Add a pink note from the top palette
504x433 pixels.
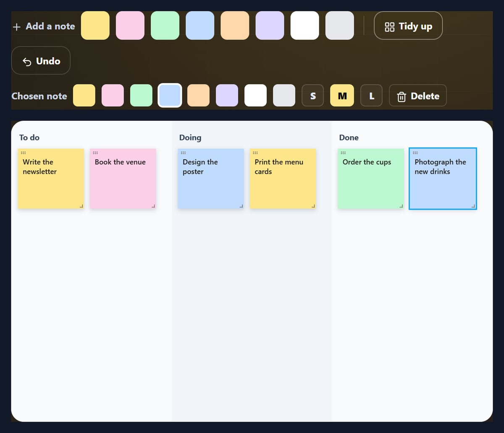click(x=130, y=26)
